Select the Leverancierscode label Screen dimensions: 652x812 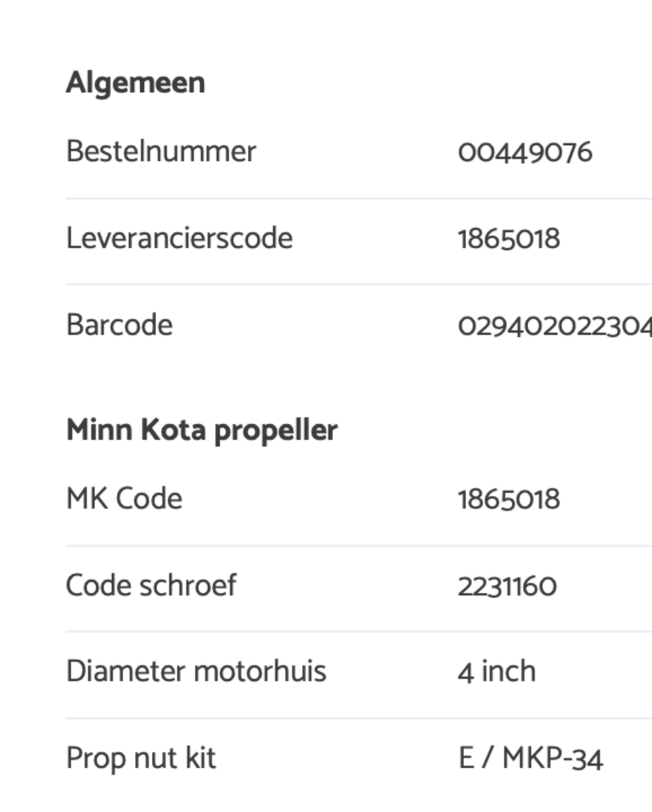[x=179, y=238]
